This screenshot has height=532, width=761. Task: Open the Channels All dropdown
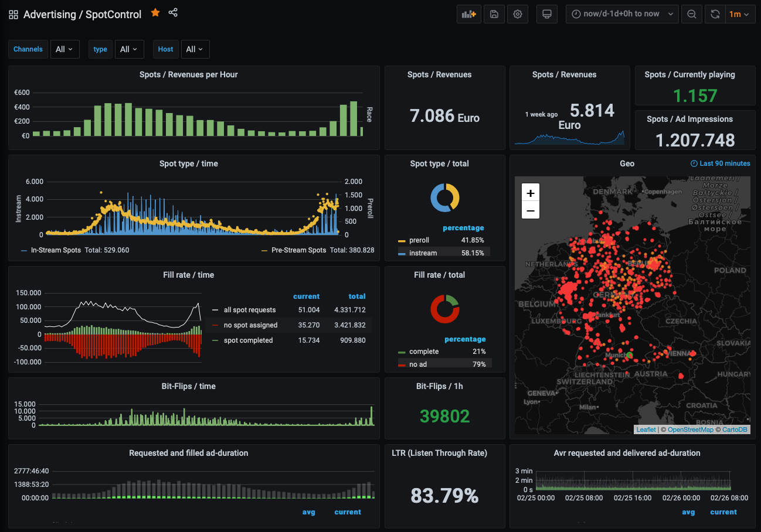pyautogui.click(x=64, y=49)
